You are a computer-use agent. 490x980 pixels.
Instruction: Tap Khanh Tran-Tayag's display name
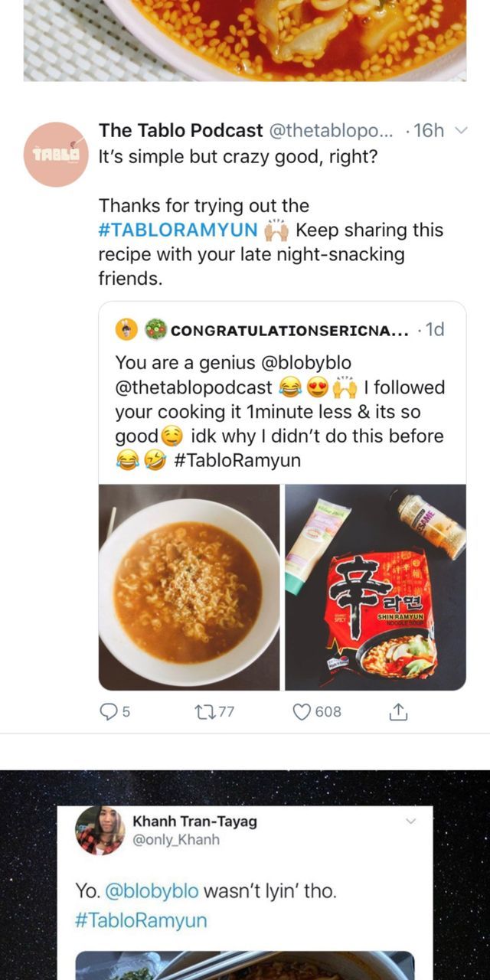[194, 822]
